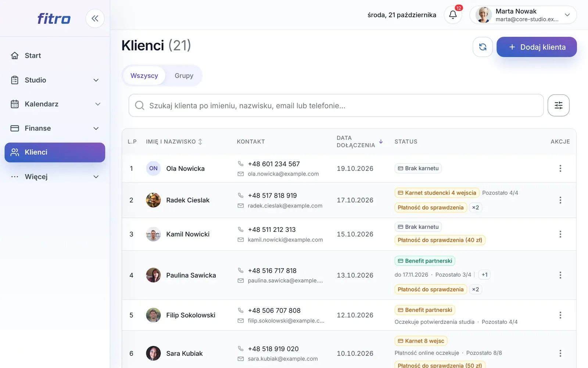The image size is (588, 368).
Task: Go to Start in sidebar
Action: coord(55,56)
